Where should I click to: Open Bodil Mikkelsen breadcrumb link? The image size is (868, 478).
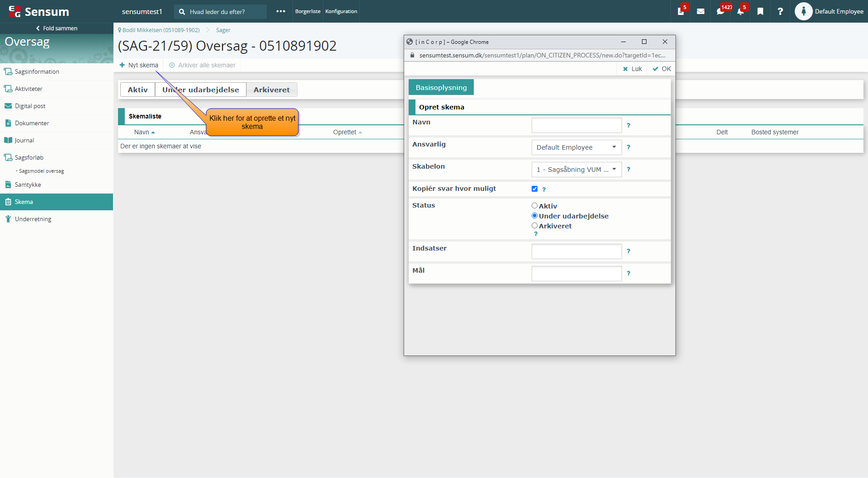pos(160,30)
